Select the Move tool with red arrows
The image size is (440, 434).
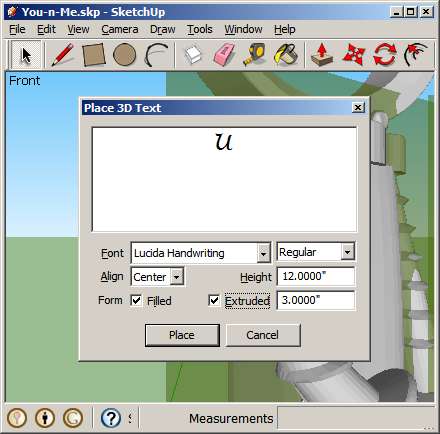click(354, 55)
